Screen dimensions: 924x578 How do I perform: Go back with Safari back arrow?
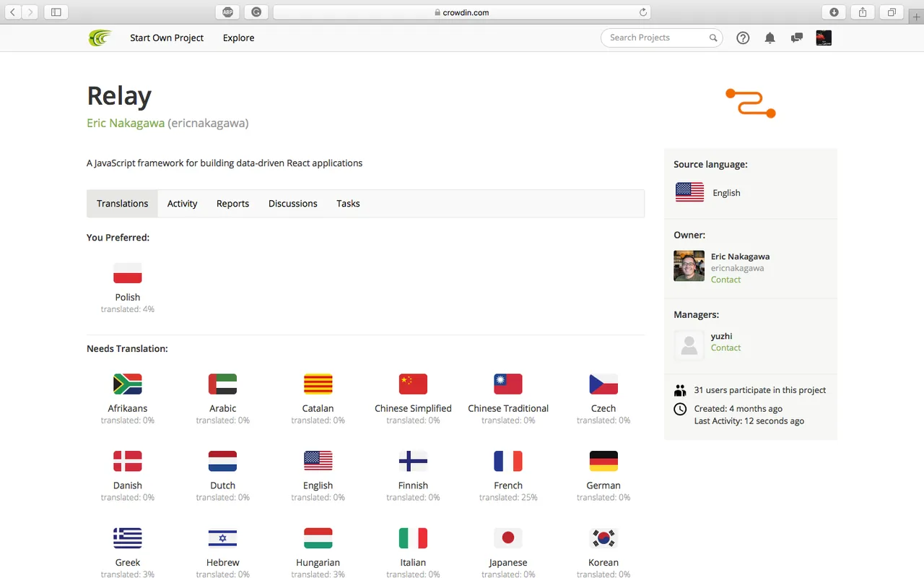click(12, 12)
